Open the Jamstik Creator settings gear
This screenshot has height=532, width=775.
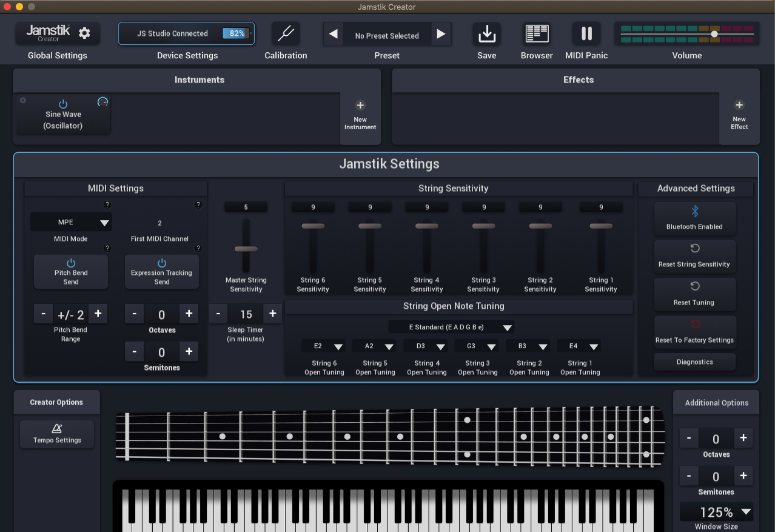coord(84,33)
